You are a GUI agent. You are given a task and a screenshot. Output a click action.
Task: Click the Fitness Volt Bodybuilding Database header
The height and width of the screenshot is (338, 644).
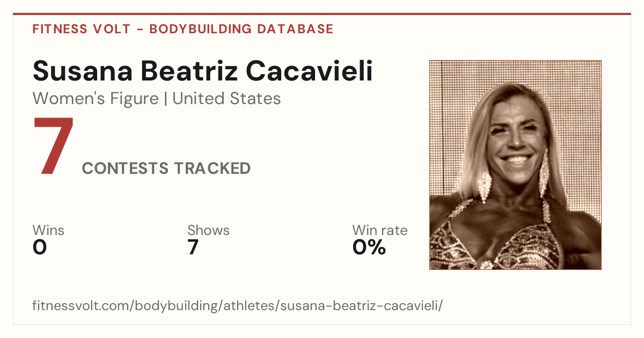pyautogui.click(x=183, y=29)
